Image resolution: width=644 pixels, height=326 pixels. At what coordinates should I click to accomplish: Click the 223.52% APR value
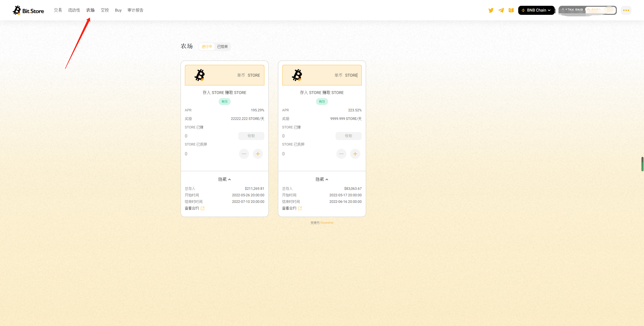tap(355, 110)
